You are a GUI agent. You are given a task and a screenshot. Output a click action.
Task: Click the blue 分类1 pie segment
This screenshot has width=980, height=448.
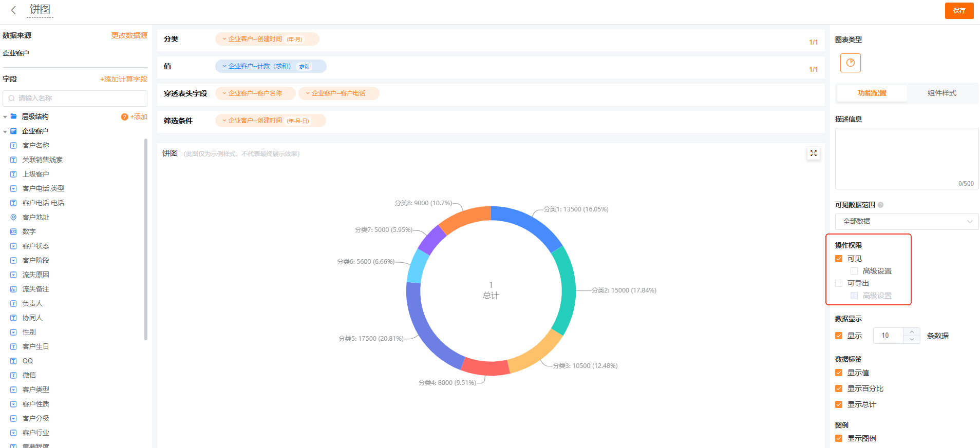pyautogui.click(x=529, y=223)
